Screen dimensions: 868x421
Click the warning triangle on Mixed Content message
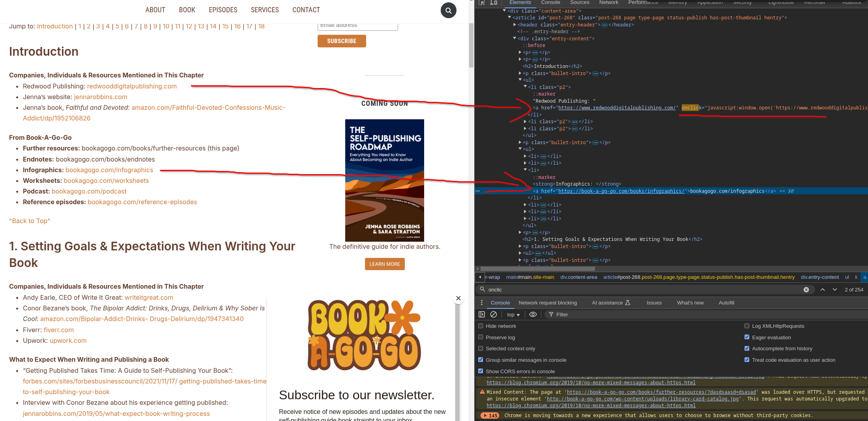coord(482,392)
